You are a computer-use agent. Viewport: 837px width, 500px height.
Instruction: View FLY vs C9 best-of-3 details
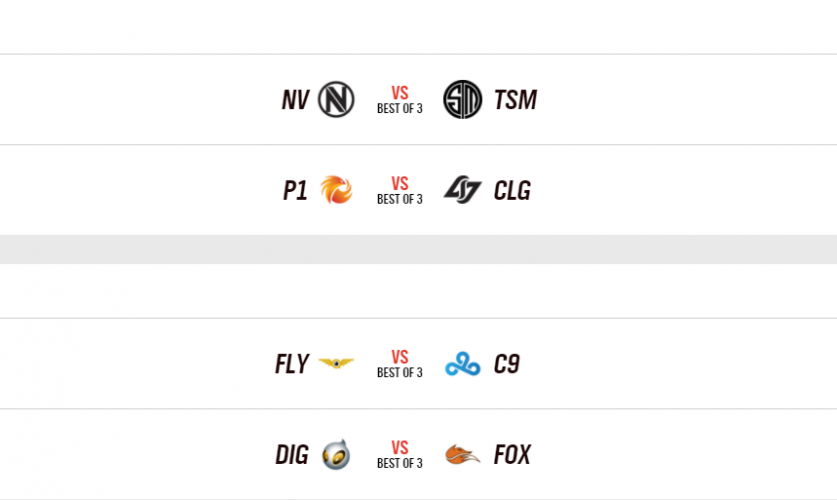(x=400, y=364)
